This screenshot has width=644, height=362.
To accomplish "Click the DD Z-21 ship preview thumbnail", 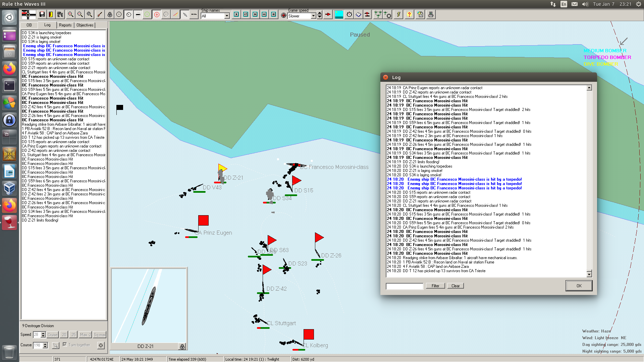I will tap(149, 305).
